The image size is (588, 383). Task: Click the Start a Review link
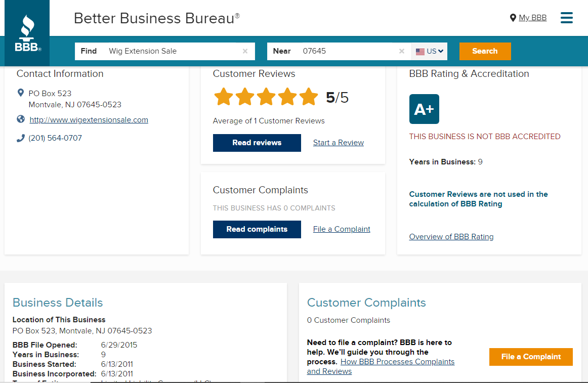tap(338, 143)
